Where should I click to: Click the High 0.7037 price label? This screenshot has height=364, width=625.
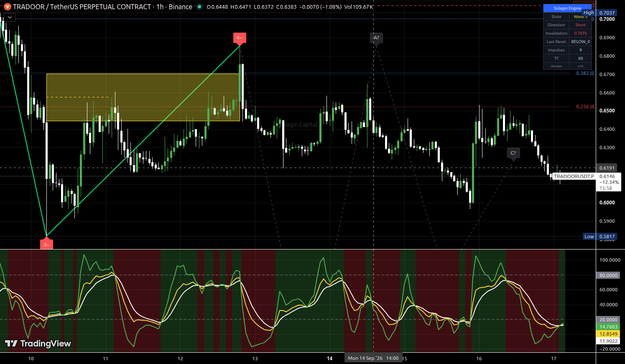coord(599,13)
